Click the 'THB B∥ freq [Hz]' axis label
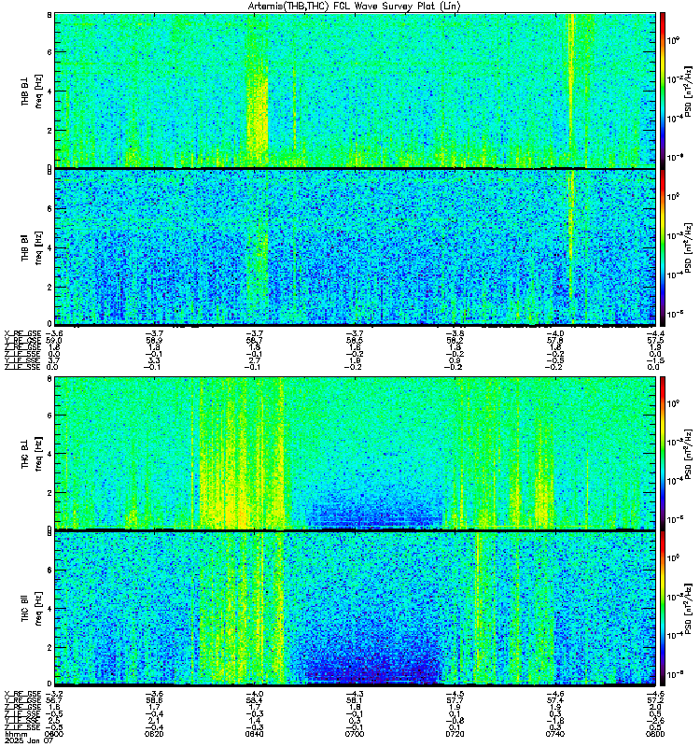The image size is (700, 747). [x=32, y=247]
